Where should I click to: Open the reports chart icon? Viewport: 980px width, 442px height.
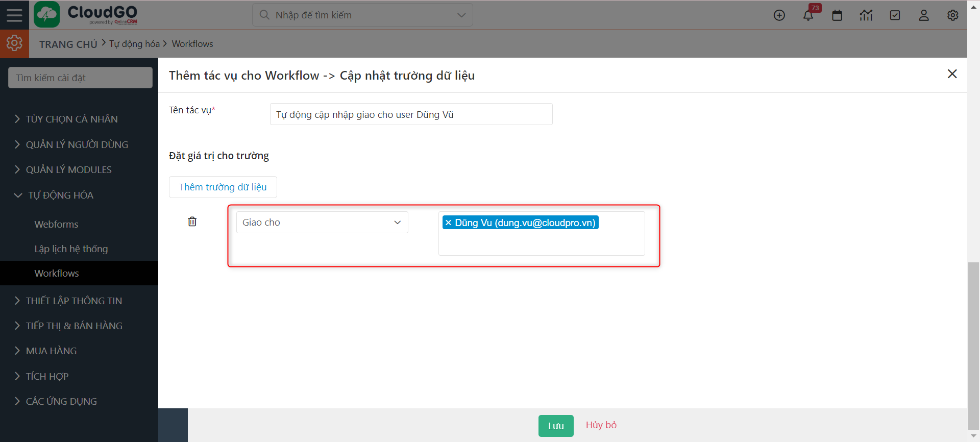(x=866, y=15)
